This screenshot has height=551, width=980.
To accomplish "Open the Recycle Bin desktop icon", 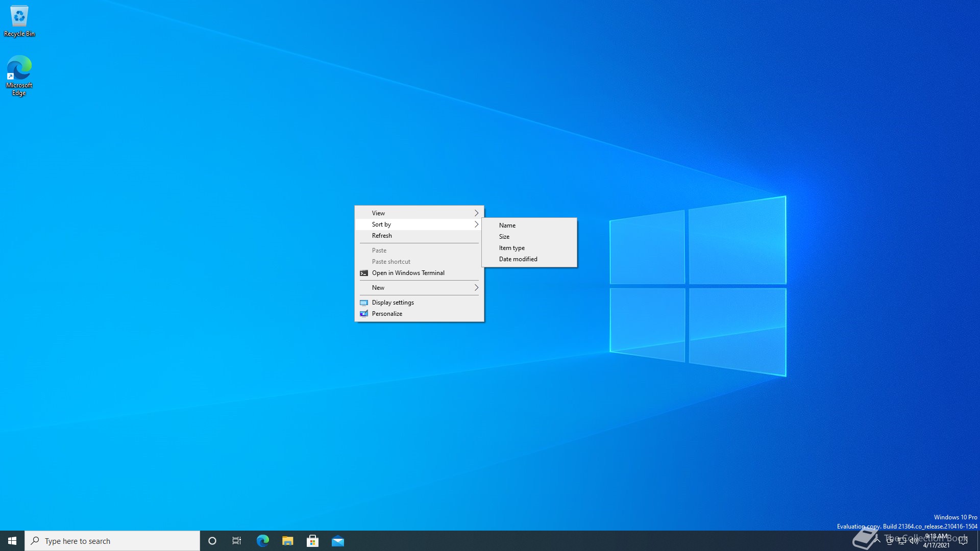I will pyautogui.click(x=19, y=20).
